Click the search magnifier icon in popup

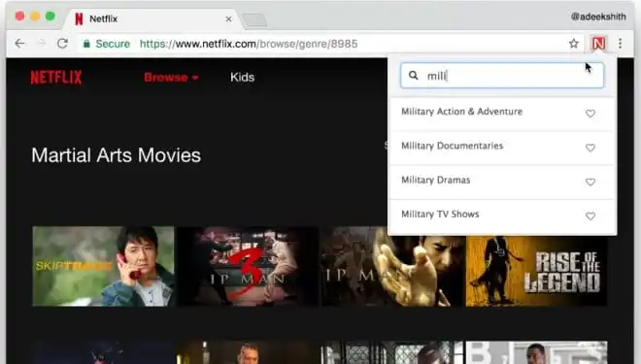(414, 76)
